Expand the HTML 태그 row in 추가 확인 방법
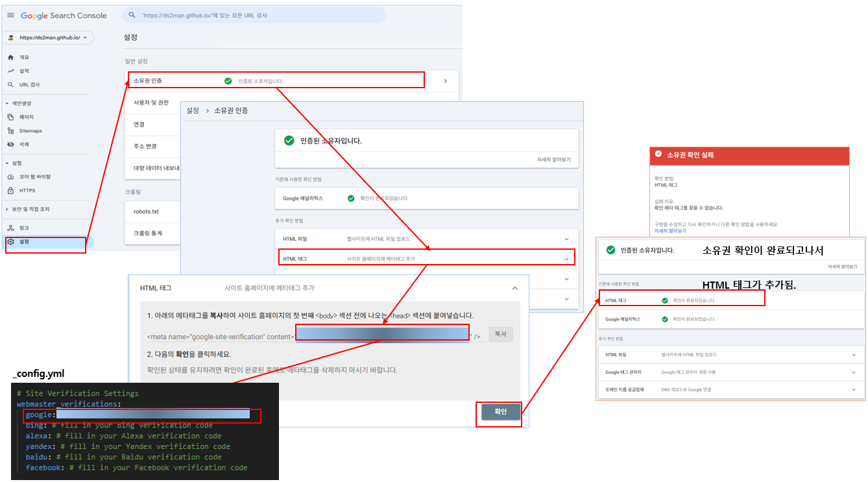The width and height of the screenshot is (868, 482). (566, 258)
